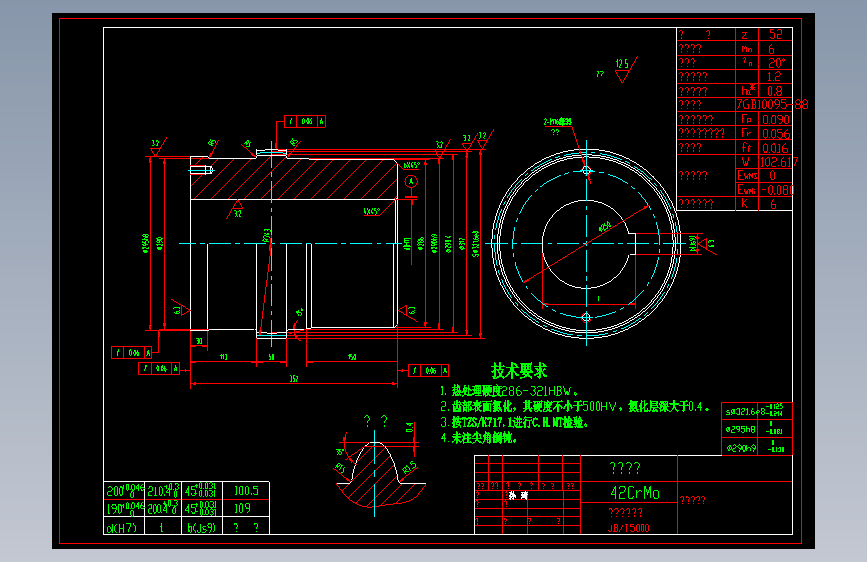
Task: Click the overall length dimension 357
Action: (x=294, y=379)
